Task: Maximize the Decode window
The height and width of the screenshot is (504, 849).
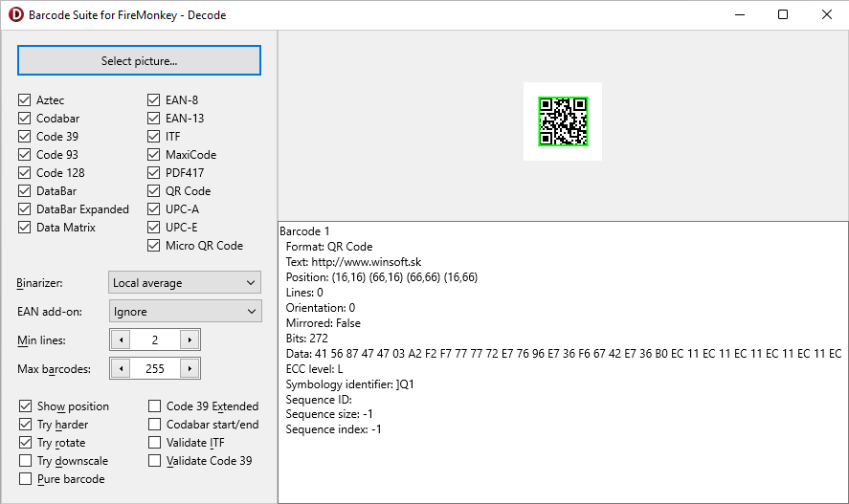Action: tap(783, 14)
